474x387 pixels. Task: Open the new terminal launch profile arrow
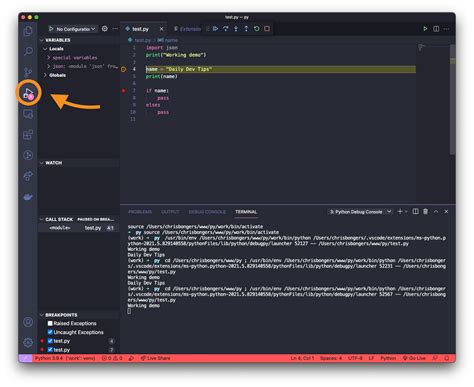pyautogui.click(x=406, y=211)
